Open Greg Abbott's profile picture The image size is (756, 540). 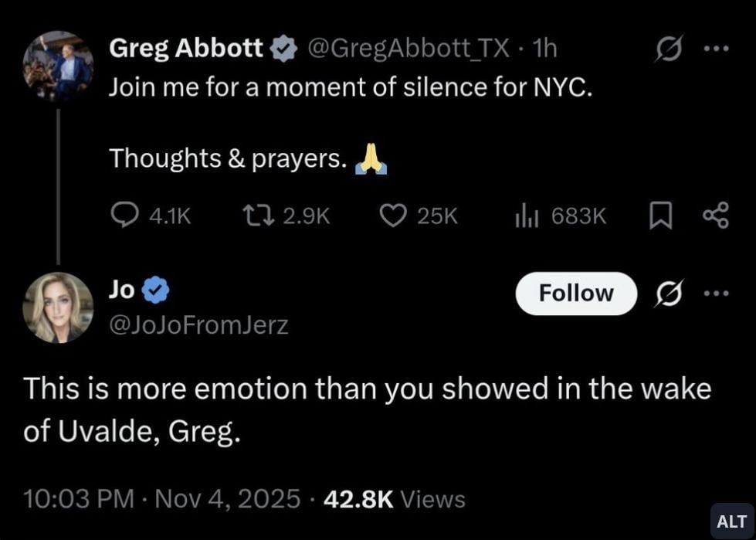[58, 66]
